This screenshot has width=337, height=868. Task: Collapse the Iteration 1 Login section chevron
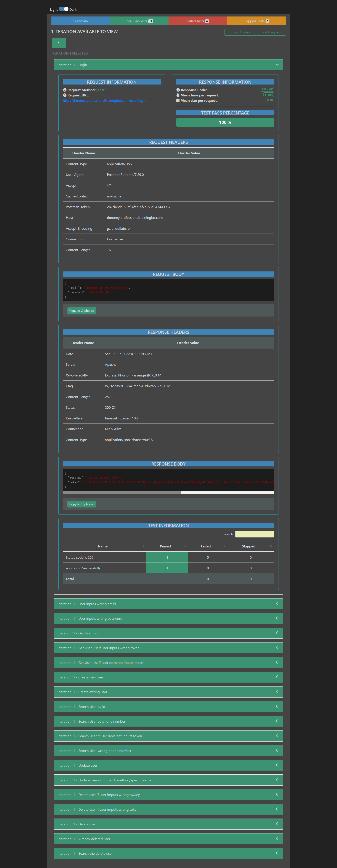click(277, 65)
